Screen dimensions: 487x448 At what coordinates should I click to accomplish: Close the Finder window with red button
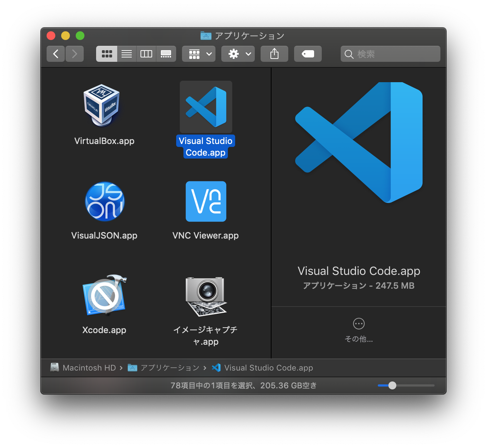tap(51, 36)
